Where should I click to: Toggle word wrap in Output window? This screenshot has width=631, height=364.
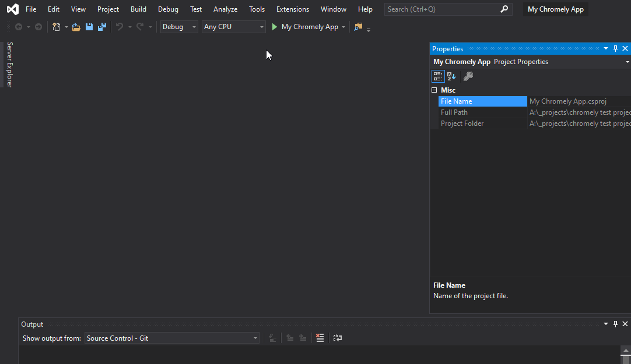337,338
